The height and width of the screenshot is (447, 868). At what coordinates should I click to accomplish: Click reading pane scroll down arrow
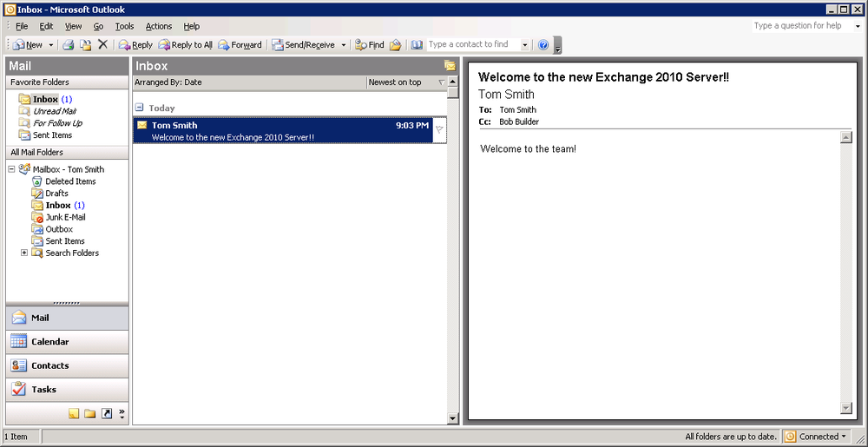coord(845,408)
